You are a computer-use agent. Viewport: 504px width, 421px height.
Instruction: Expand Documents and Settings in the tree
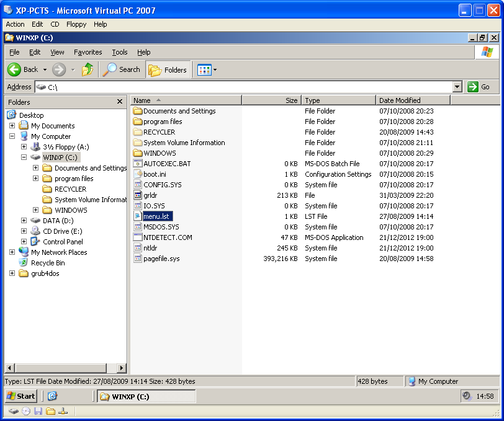tap(35, 168)
